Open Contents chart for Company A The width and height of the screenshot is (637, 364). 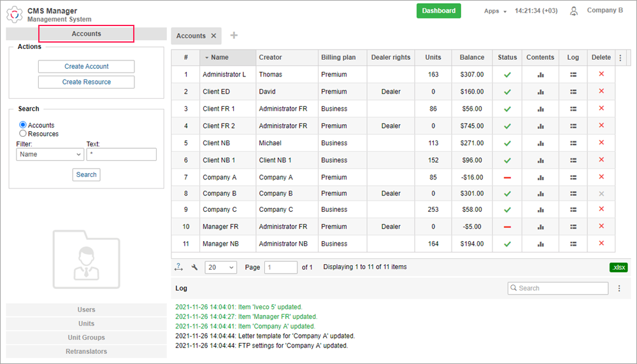point(540,178)
